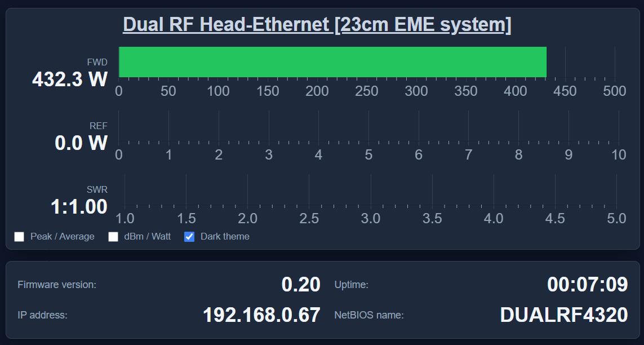Toggle the dBm / Watt checkbox
The image size is (644, 345).
(x=113, y=237)
